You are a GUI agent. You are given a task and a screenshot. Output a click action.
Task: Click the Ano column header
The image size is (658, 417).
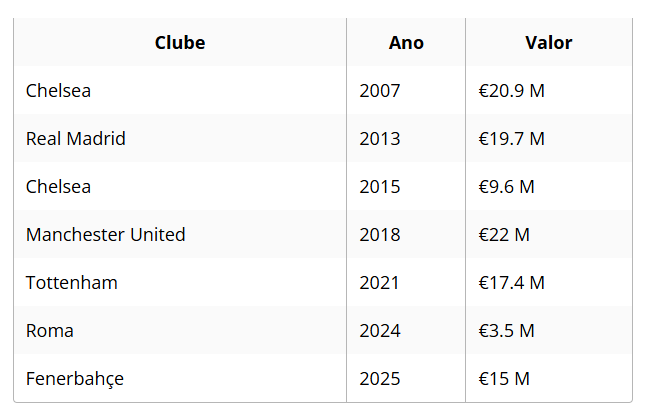tap(406, 43)
